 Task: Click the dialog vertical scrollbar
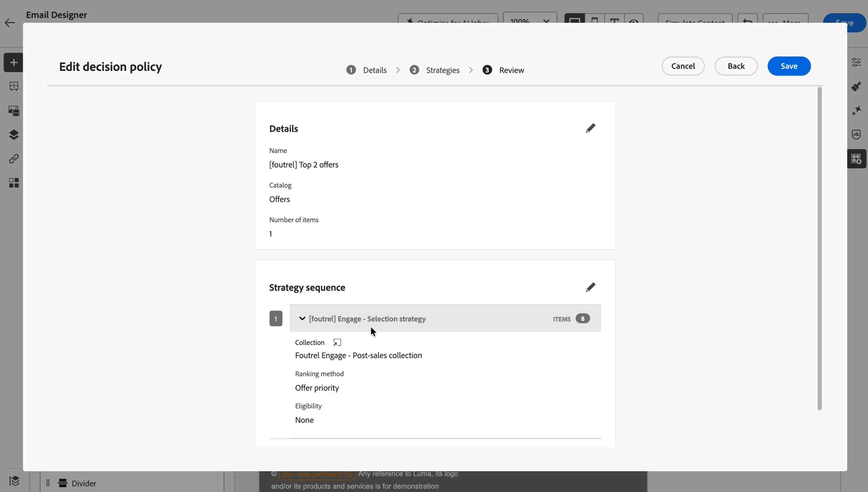[819, 248]
